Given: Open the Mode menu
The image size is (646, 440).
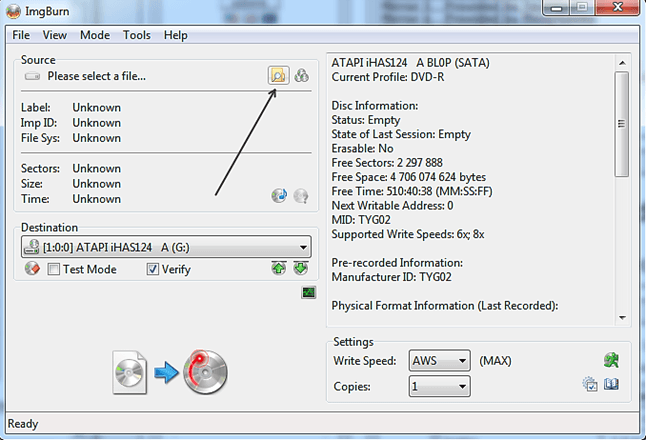Looking at the screenshot, I should point(95,35).
